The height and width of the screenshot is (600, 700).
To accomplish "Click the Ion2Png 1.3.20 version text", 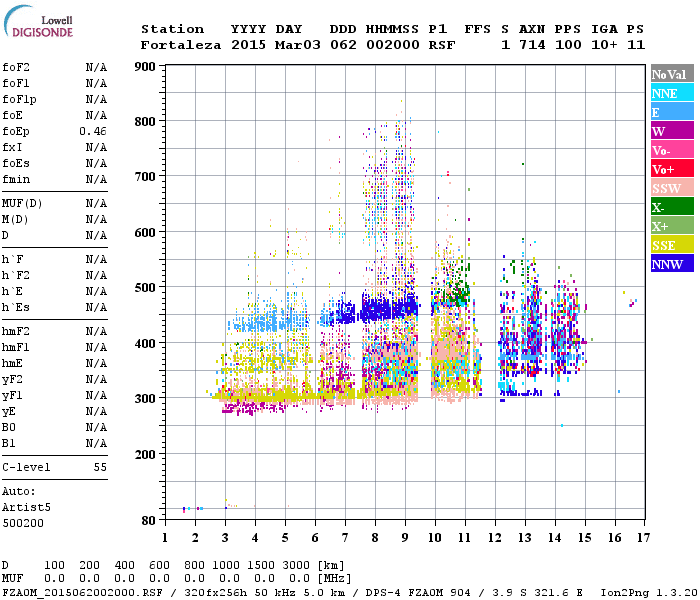I will (649, 592).
